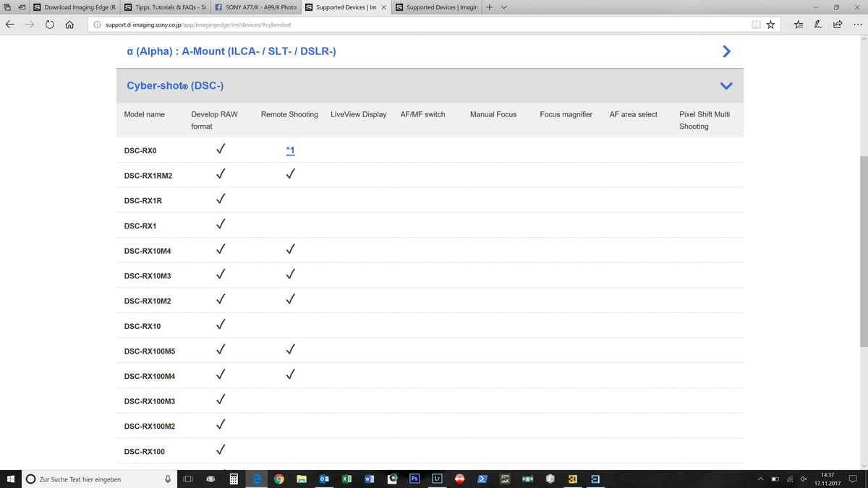Screen dimensions: 868x488
Task: Go to the browser home page
Action: tap(69, 25)
